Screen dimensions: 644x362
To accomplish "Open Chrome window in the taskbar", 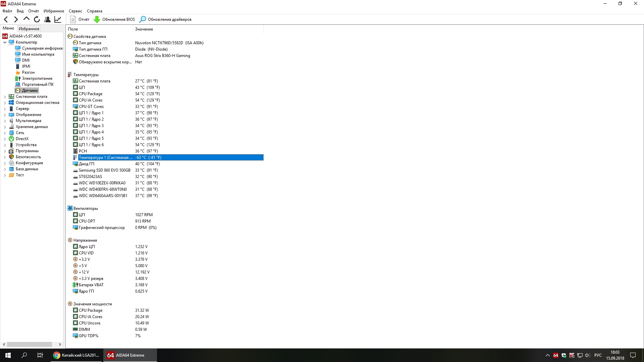I will click(77, 355).
